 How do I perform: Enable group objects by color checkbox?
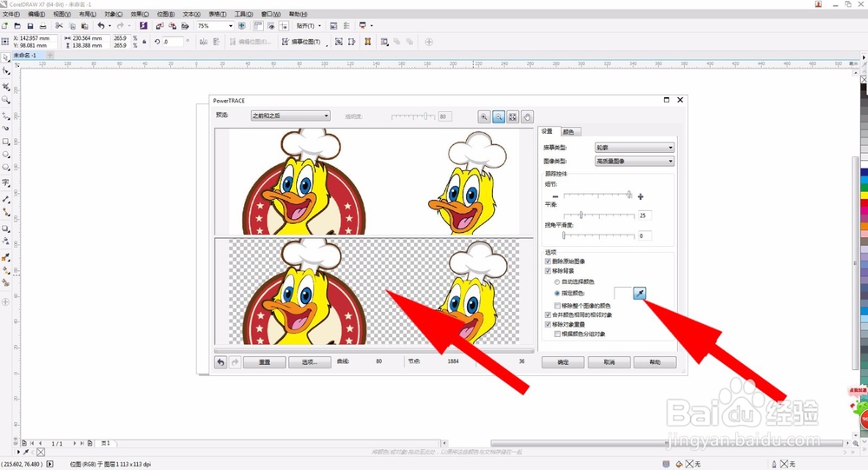(557, 334)
